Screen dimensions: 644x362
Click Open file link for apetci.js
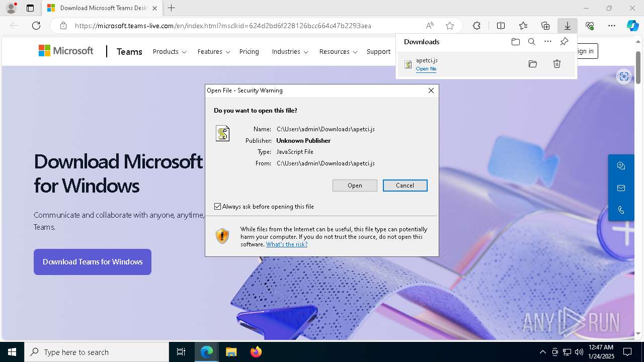426,69
